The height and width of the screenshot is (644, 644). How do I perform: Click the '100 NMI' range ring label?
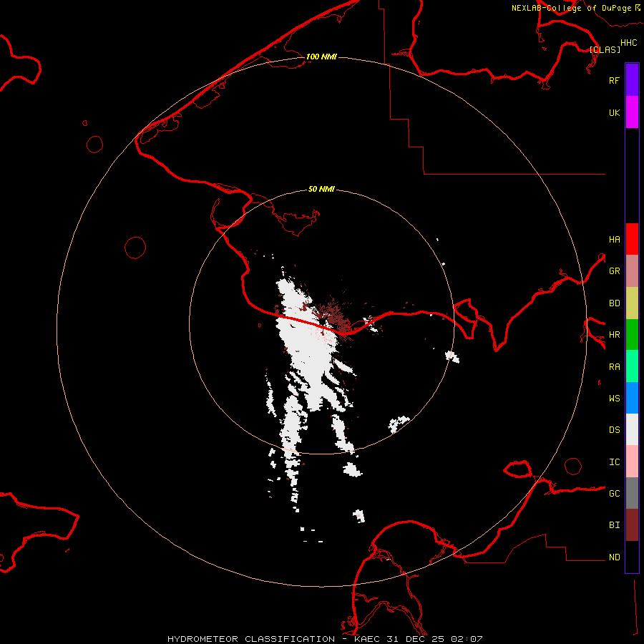tap(321, 57)
